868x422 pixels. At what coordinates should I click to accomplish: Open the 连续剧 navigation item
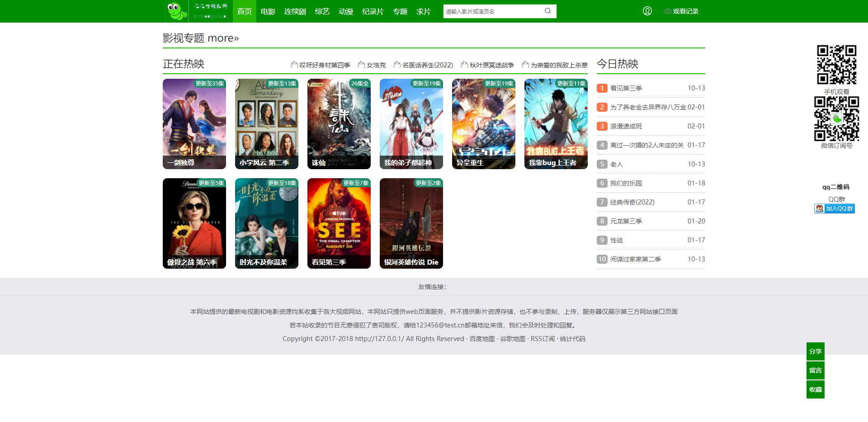[295, 11]
